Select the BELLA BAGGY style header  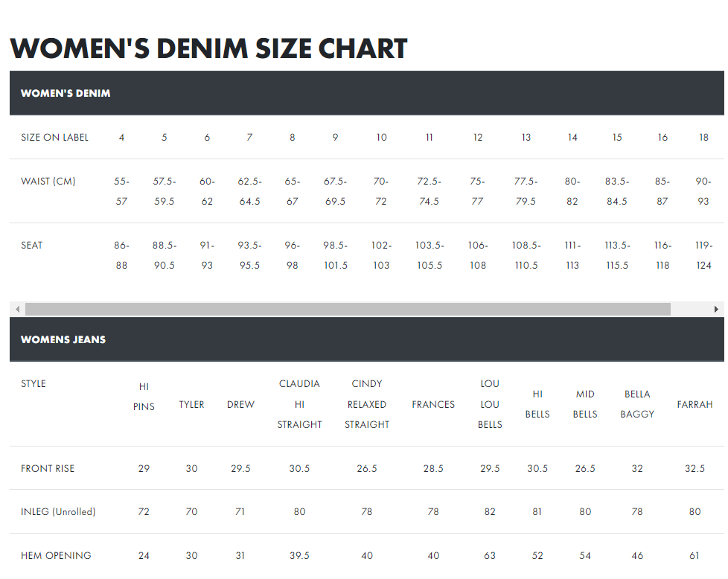pos(637,404)
